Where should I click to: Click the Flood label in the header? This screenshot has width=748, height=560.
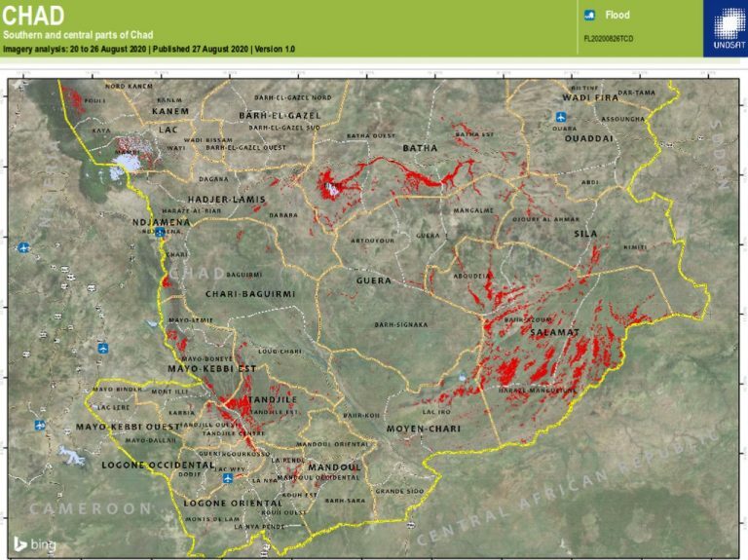pyautogui.click(x=617, y=16)
